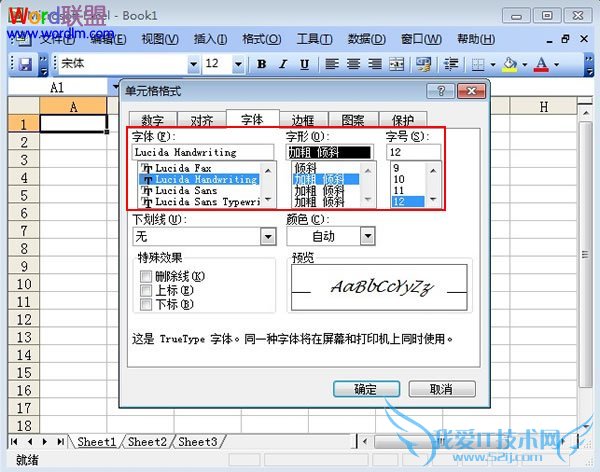Open the 数据(D) menu
The image size is (600, 472).
[x=367, y=39]
